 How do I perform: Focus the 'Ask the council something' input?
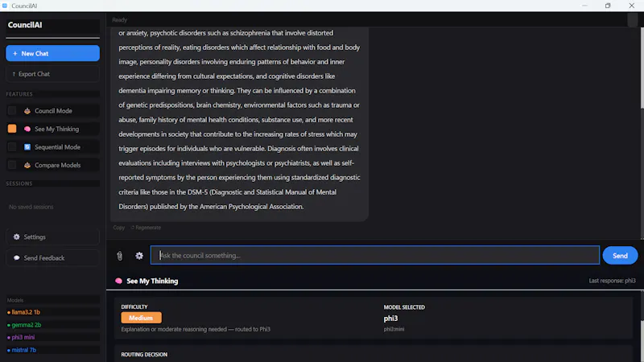(x=375, y=255)
